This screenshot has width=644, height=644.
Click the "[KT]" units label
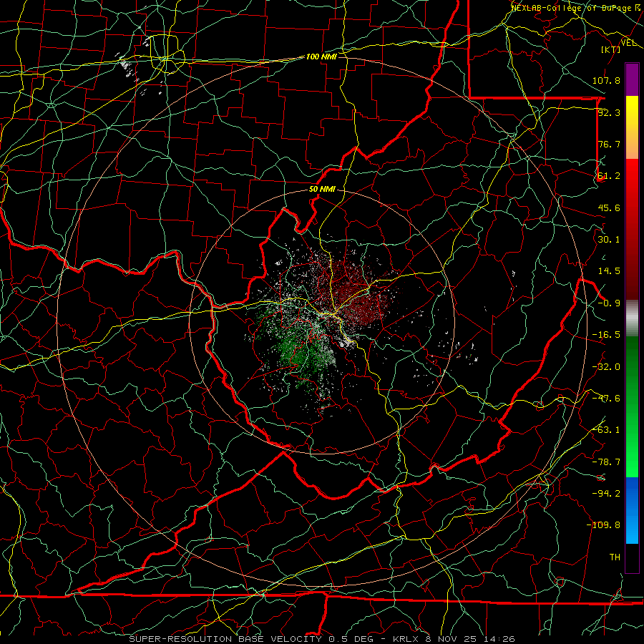pos(611,49)
